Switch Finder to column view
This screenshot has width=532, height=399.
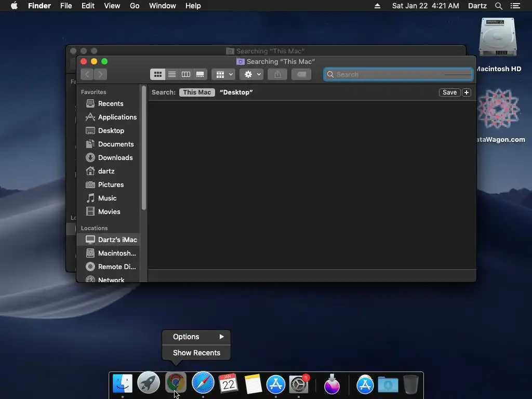pyautogui.click(x=186, y=74)
